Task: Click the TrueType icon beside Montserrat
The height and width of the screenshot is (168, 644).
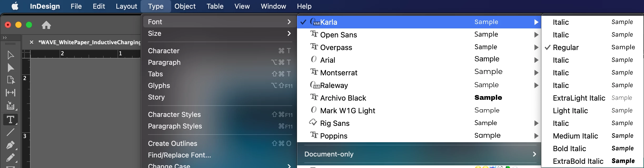Action: click(314, 72)
